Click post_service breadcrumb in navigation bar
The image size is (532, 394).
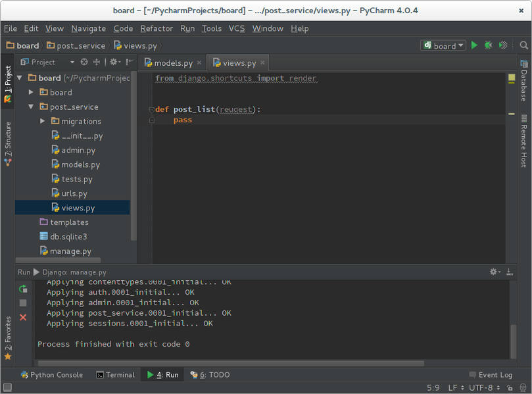(x=76, y=45)
